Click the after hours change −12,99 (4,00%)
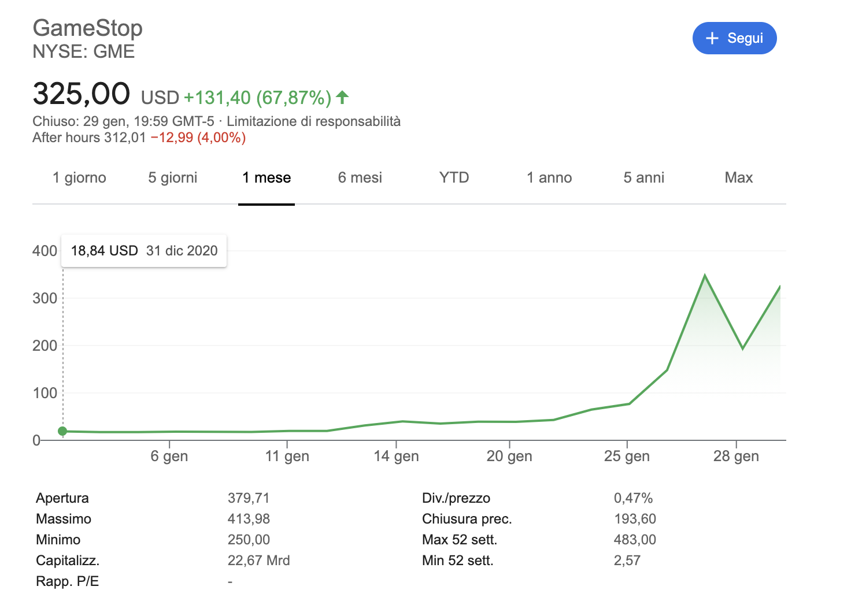Image resolution: width=851 pixels, height=616 pixels. (x=198, y=138)
